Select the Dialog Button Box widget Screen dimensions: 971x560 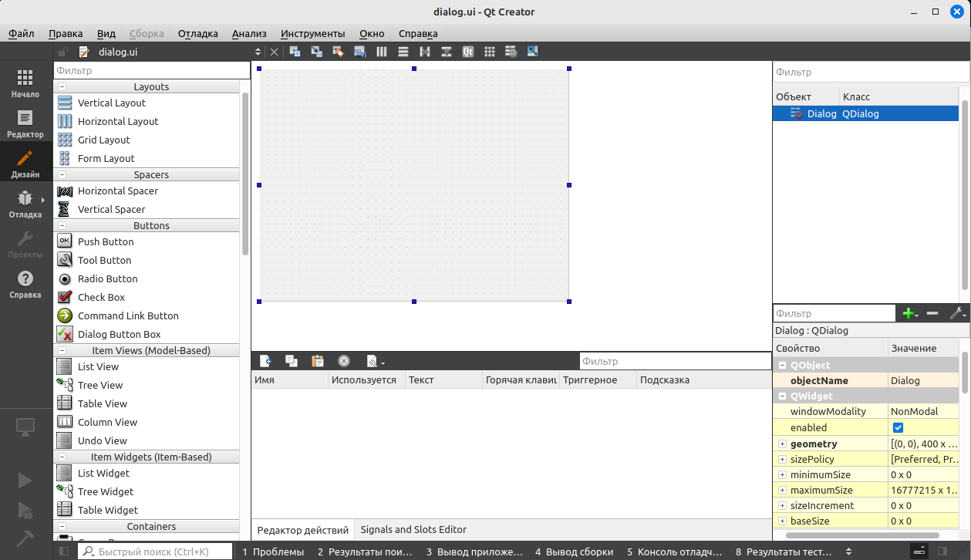click(x=120, y=334)
